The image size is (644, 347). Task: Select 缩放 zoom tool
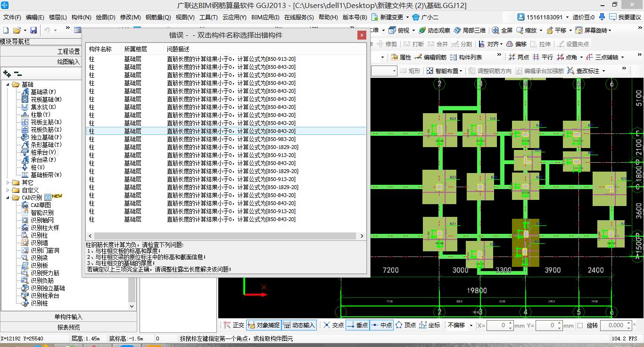527,30
